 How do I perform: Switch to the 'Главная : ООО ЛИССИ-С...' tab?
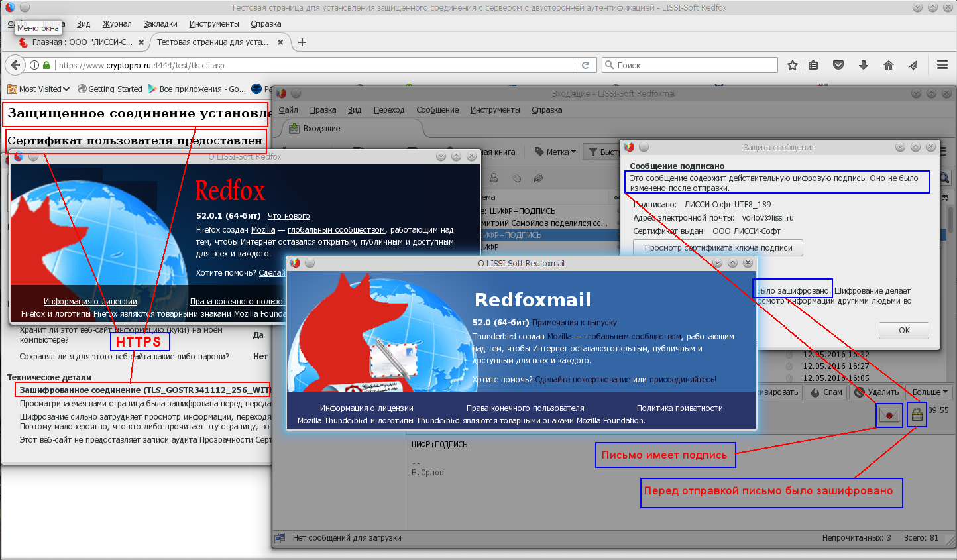(80, 42)
